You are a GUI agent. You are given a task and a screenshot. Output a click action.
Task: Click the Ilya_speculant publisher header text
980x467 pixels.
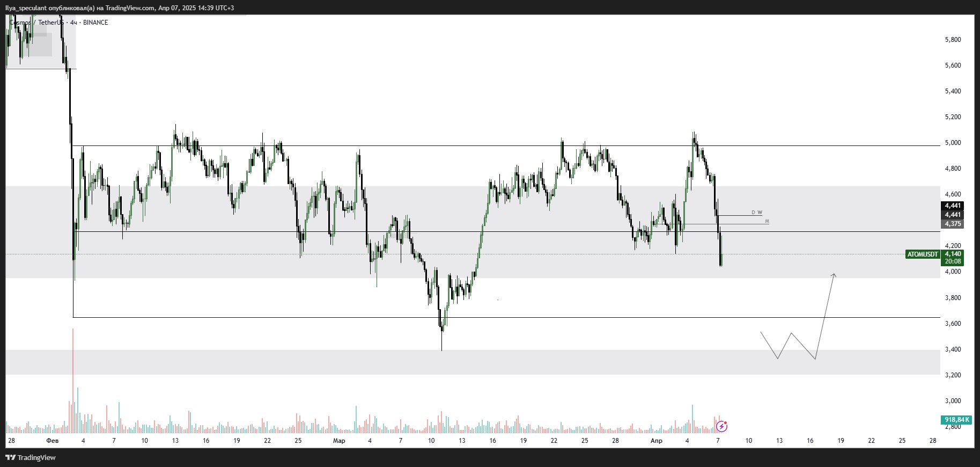point(119,8)
